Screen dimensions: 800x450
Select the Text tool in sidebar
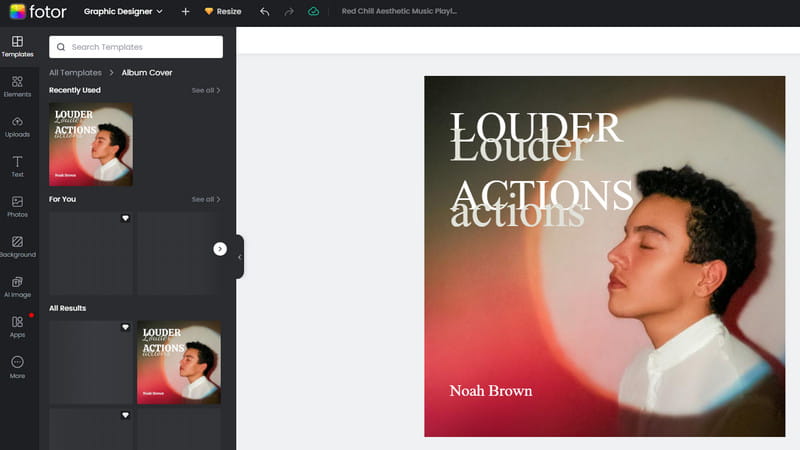[17, 166]
